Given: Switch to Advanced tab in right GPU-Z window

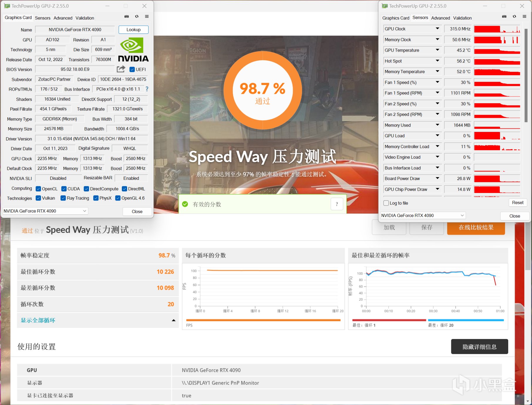Looking at the screenshot, I should (440, 18).
